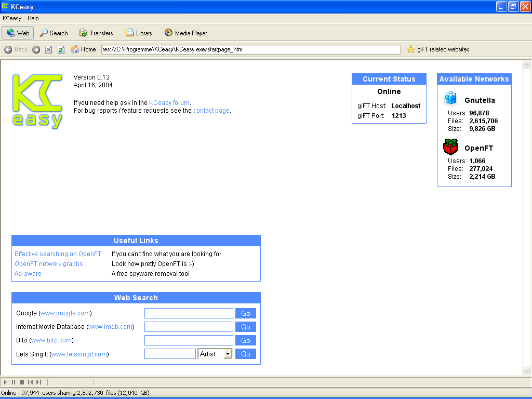This screenshot has height=399, width=532.
Task: Visit the www.google.com link
Action: pos(65,313)
